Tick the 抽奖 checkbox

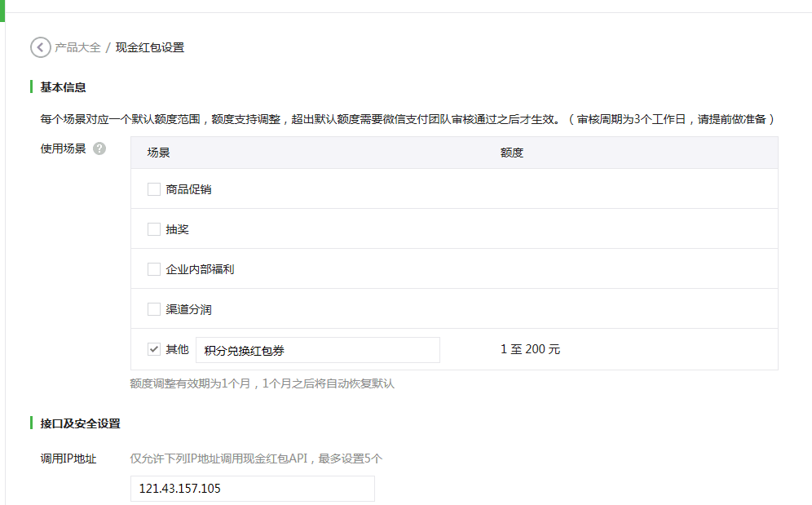click(154, 229)
